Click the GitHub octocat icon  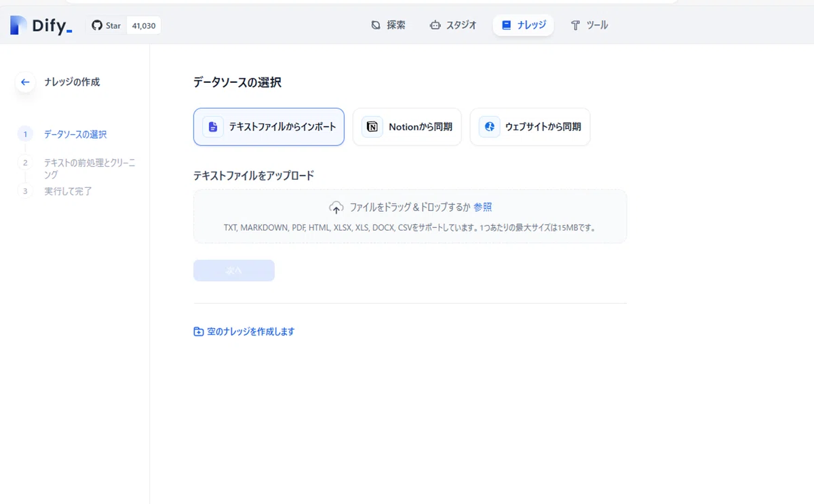point(97,26)
